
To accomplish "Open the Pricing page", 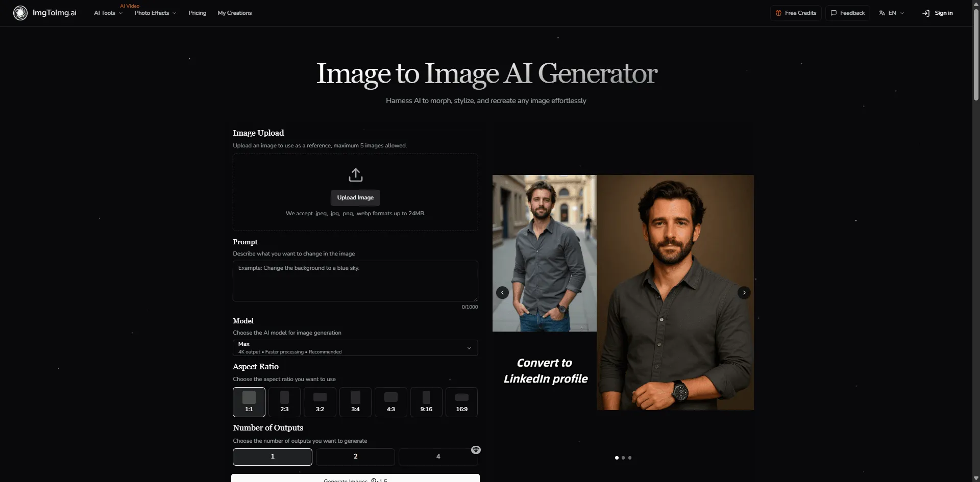I will 197,13.
